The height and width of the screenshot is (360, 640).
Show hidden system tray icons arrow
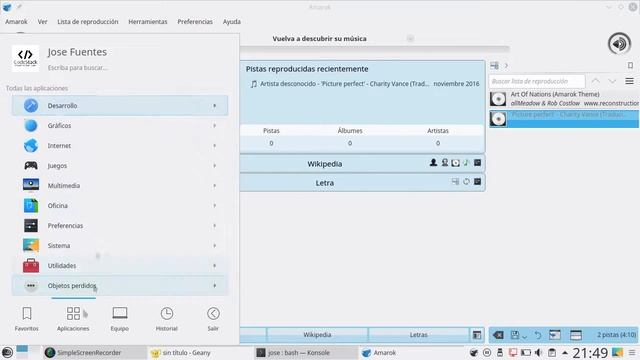tap(565, 353)
